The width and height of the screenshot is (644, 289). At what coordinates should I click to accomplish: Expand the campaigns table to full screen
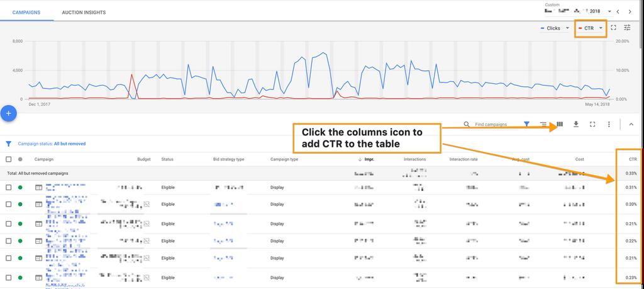point(592,124)
